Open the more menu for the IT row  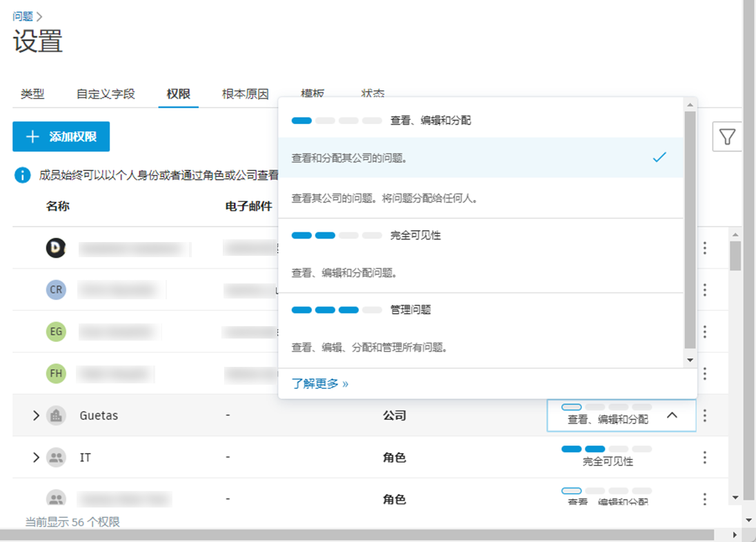[705, 457]
